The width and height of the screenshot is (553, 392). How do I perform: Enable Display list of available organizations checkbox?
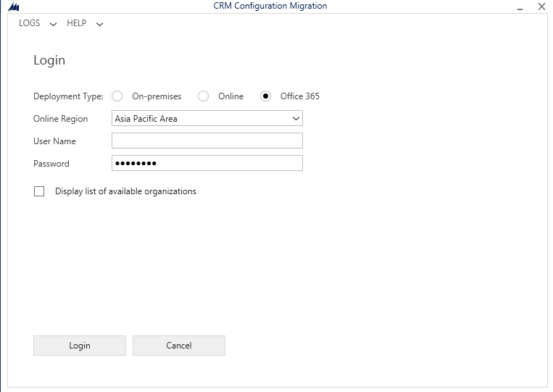(x=39, y=192)
